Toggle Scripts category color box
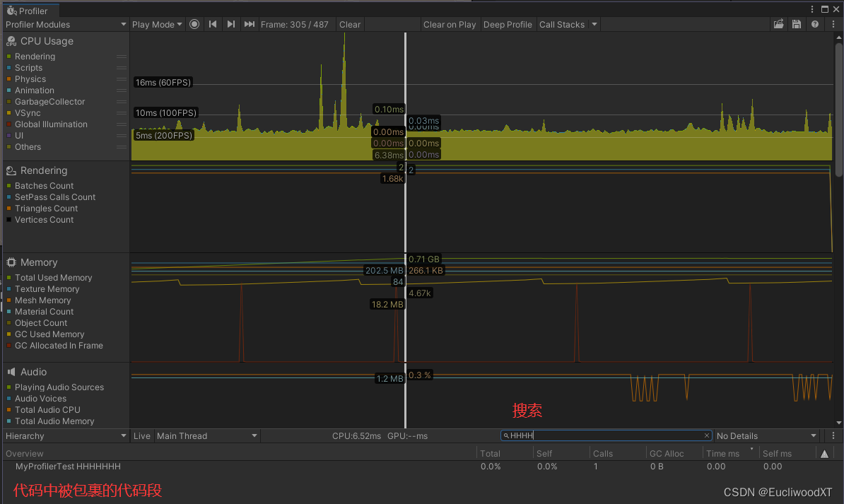 point(9,68)
